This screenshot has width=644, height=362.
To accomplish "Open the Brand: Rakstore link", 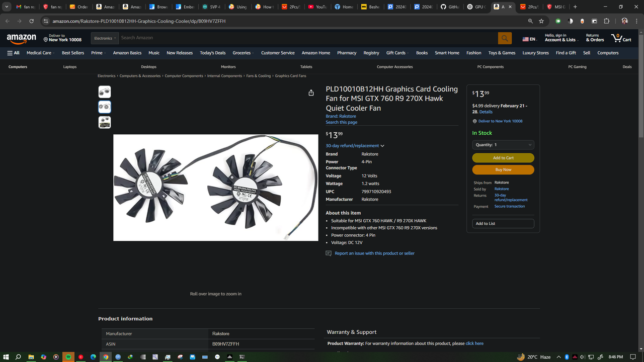I will pos(341,116).
